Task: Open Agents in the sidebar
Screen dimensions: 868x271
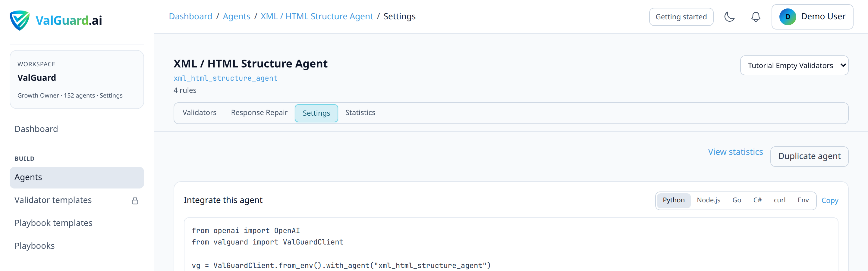Action: (77, 177)
